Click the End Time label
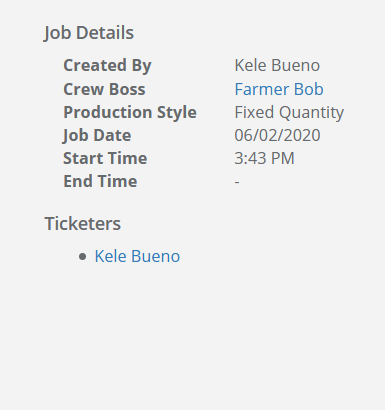 100,181
